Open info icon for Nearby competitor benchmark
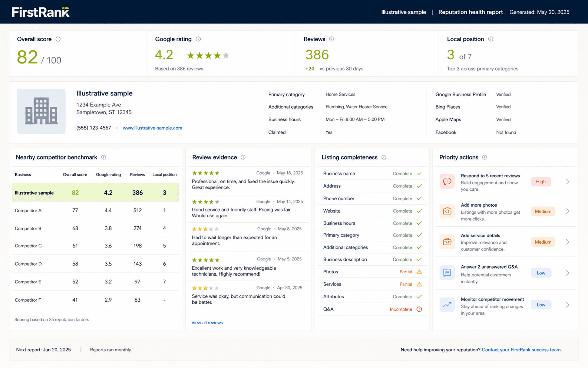Image resolution: width=588 pixels, height=368 pixels. 103,157
